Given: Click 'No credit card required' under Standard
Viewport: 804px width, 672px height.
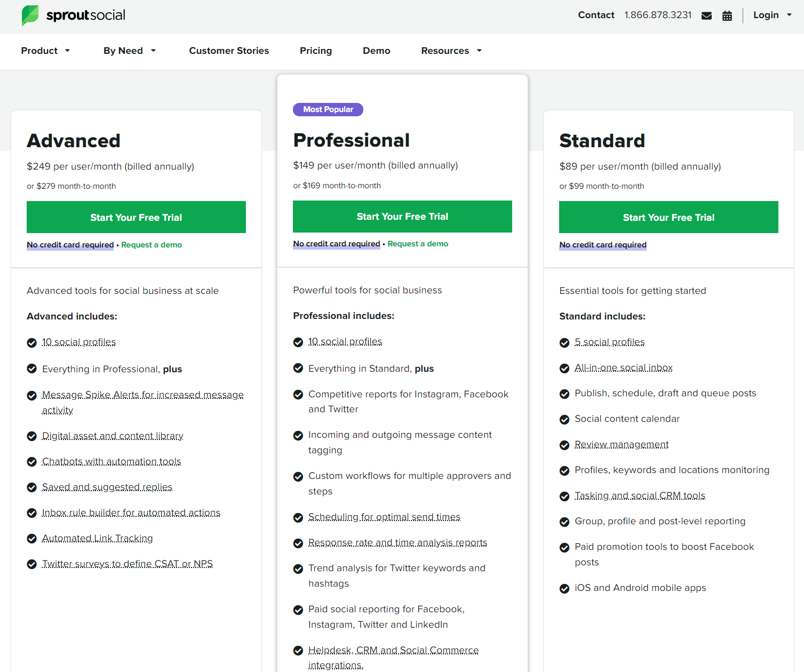Looking at the screenshot, I should (603, 245).
